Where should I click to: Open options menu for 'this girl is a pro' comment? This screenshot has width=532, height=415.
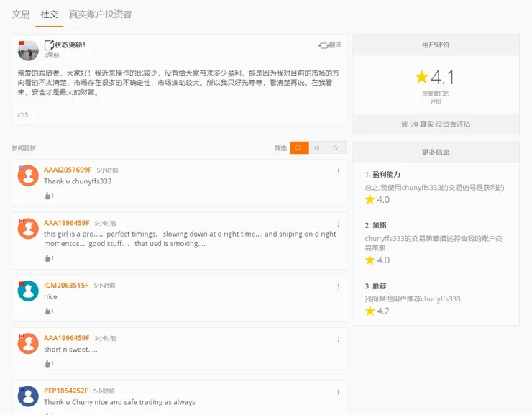(x=339, y=224)
